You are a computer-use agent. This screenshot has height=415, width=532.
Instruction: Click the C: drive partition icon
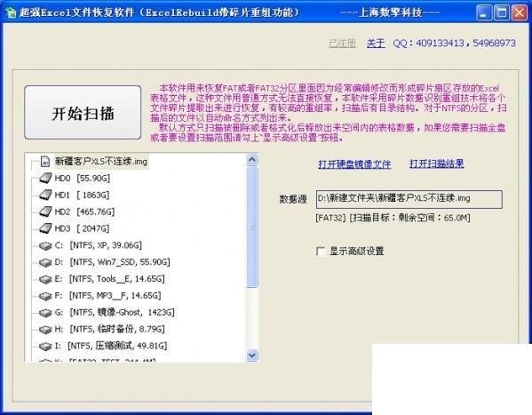[45, 245]
